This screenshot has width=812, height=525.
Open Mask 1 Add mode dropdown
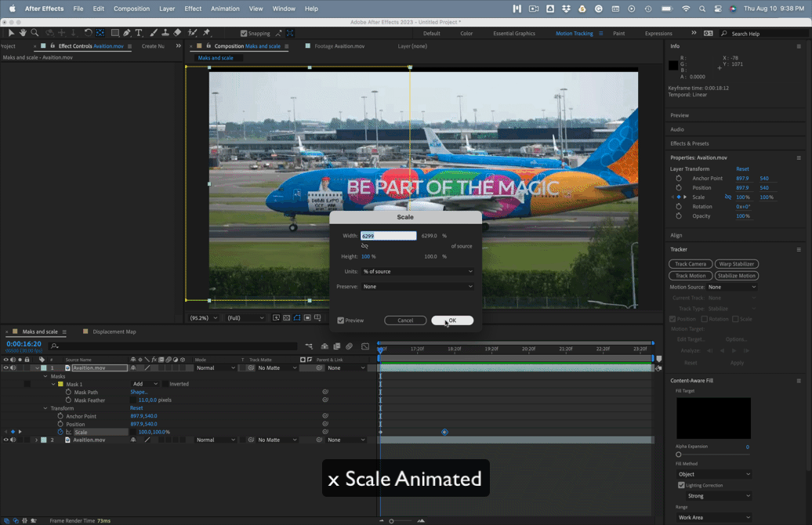click(145, 384)
